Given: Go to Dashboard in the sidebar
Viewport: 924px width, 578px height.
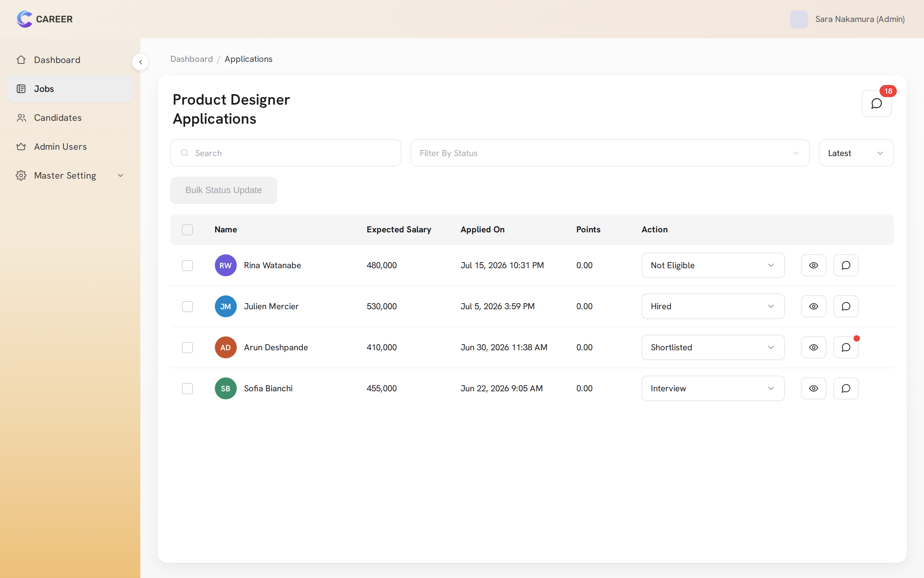Looking at the screenshot, I should click(x=70, y=60).
